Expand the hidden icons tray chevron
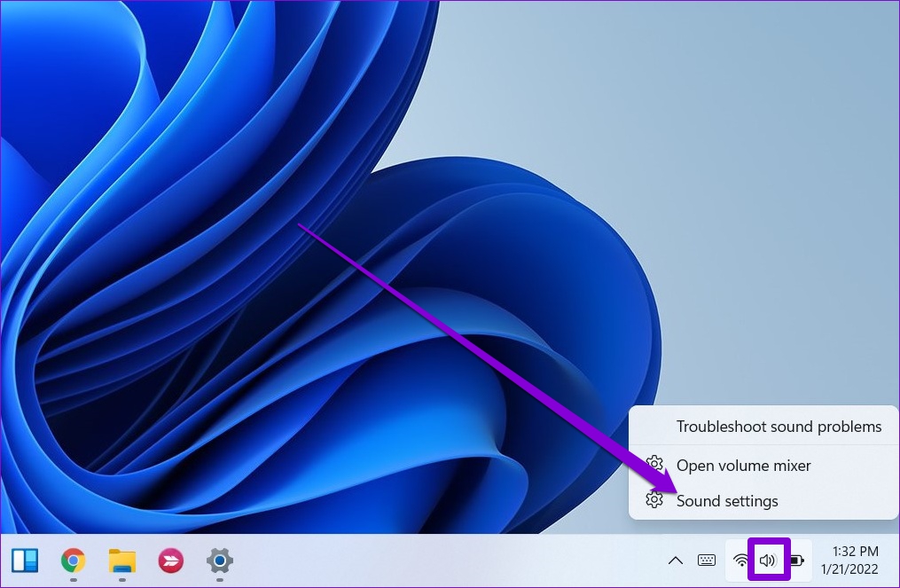900x588 pixels. [x=675, y=561]
